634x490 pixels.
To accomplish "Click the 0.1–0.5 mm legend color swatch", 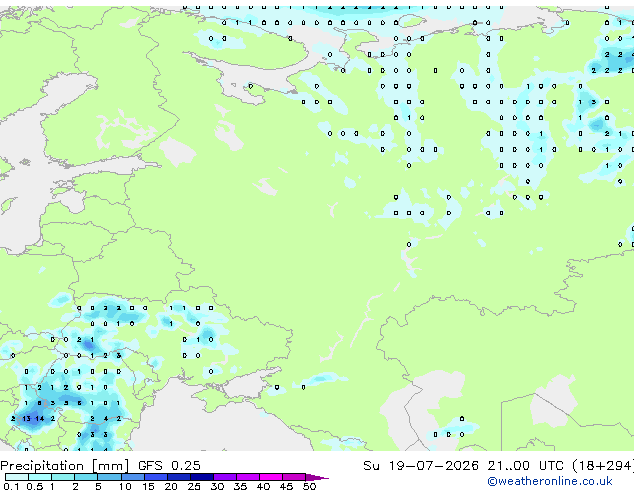I will click(x=17, y=477).
